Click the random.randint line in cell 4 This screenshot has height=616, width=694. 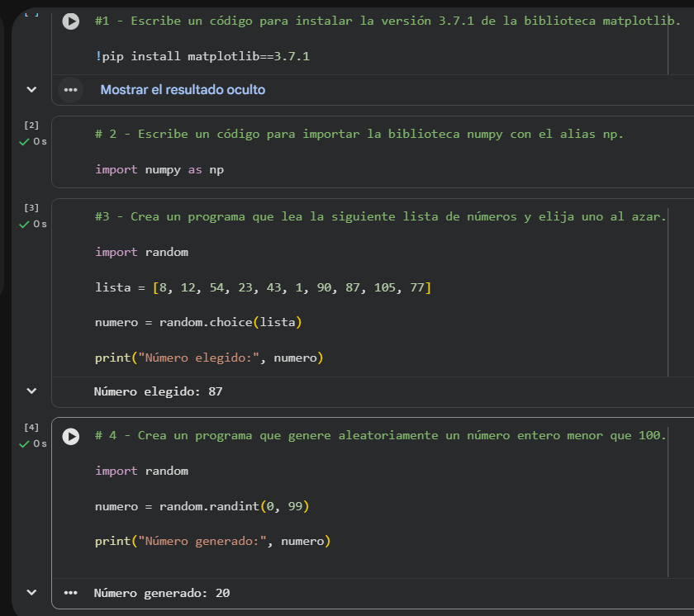pyautogui.click(x=202, y=505)
